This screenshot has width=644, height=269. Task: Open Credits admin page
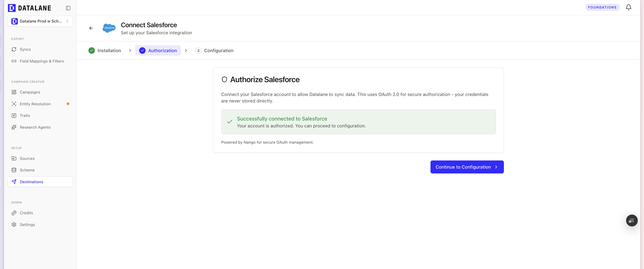(x=40, y=213)
